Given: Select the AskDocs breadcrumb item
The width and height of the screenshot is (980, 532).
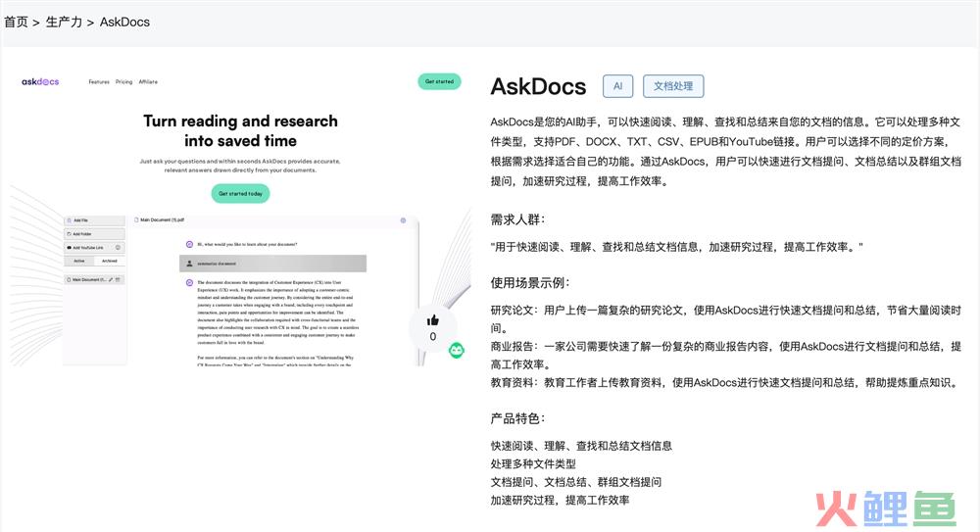Looking at the screenshot, I should point(124,22).
